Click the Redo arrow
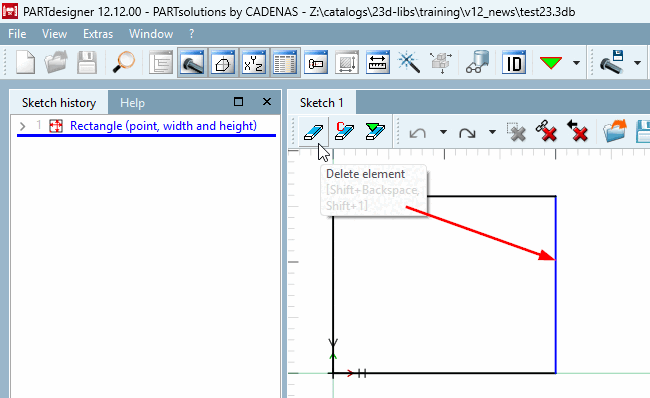This screenshot has width=650, height=398. (467, 133)
